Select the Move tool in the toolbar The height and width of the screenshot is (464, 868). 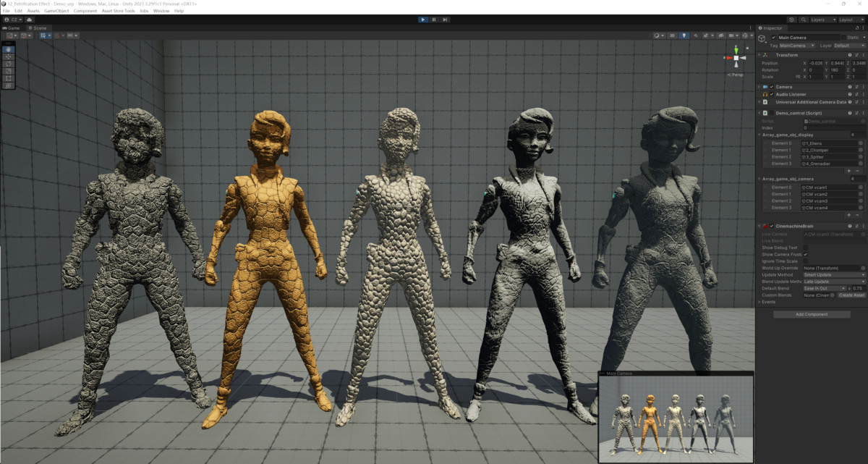[9, 56]
